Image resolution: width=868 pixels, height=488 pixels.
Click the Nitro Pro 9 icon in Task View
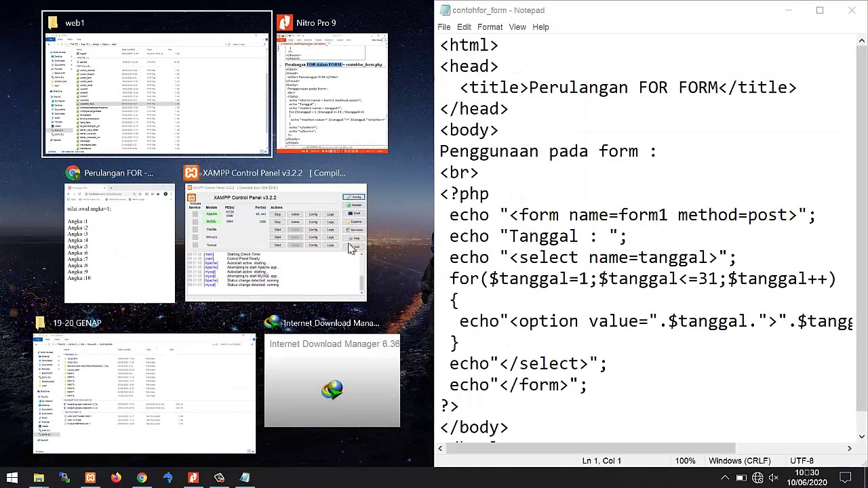[x=285, y=23]
